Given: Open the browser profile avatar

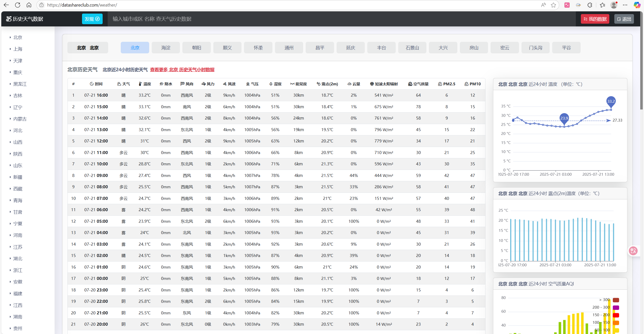Looking at the screenshot, I should pyautogui.click(x=614, y=5).
